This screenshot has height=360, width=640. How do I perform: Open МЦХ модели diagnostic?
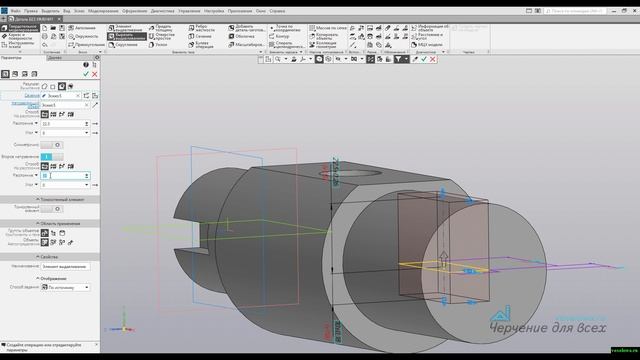427,44
